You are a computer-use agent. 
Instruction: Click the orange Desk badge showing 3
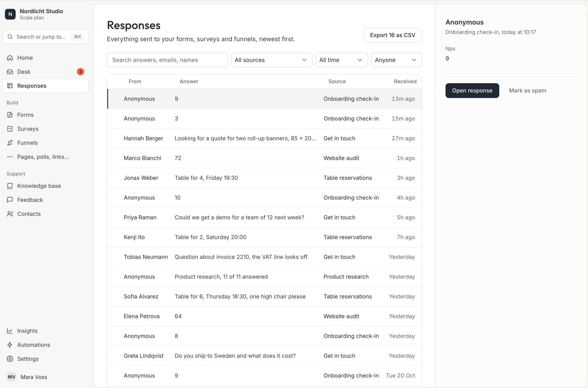(x=80, y=72)
